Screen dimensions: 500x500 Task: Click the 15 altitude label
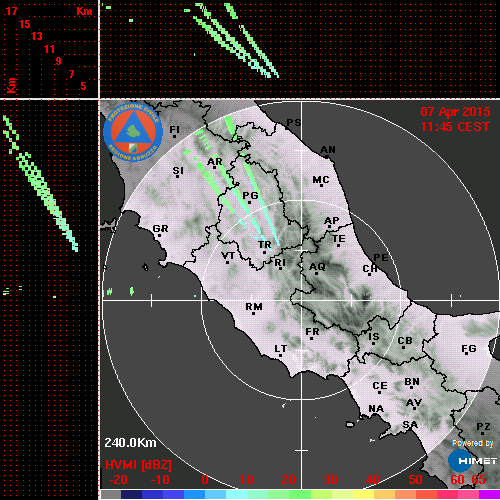point(25,24)
